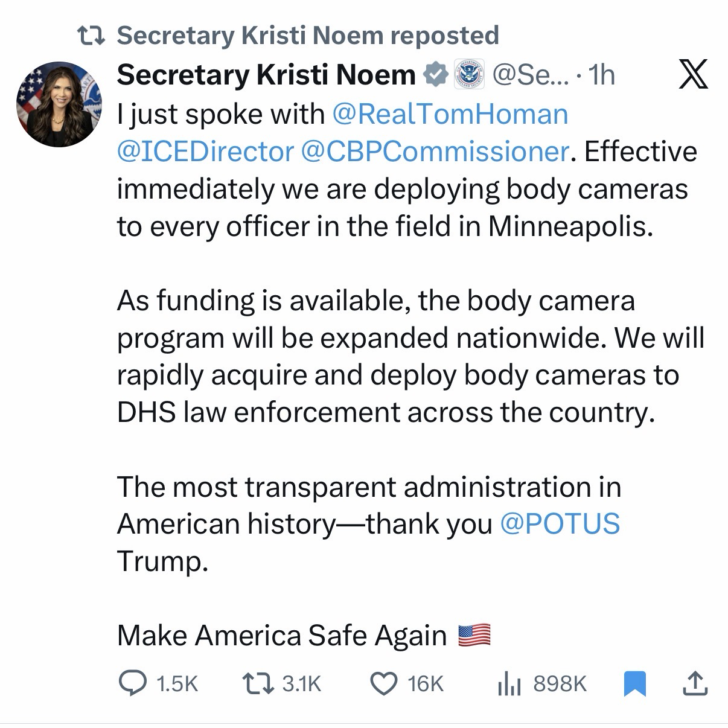Click the small repost icon above the tweet

93,36
